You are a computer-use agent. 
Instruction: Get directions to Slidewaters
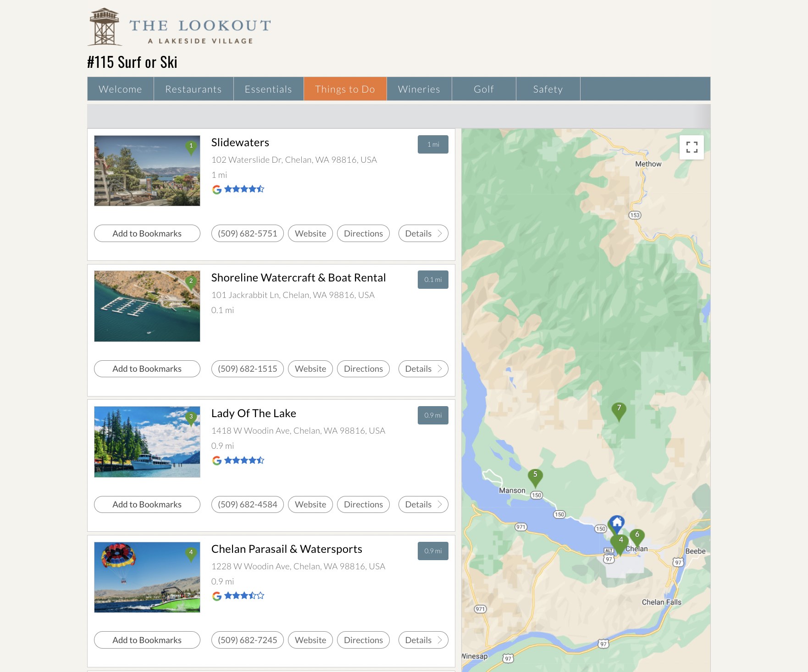tap(363, 233)
